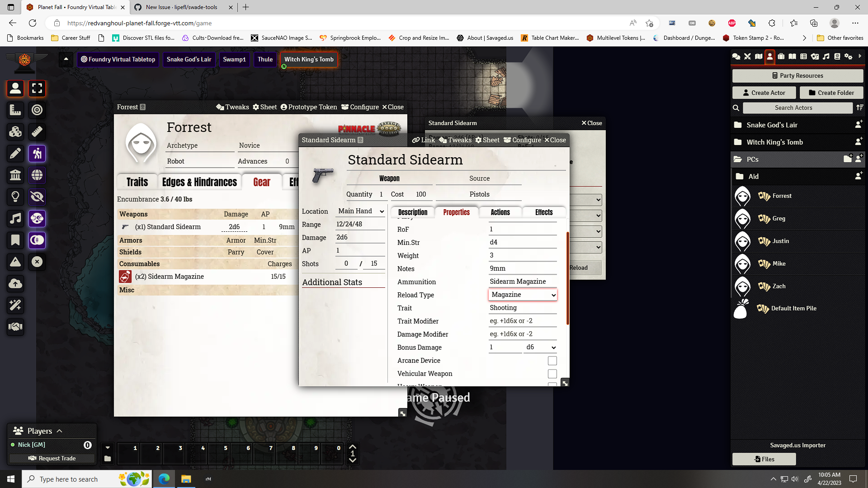
Task: Select the Token Controls tool
Action: 15,89
